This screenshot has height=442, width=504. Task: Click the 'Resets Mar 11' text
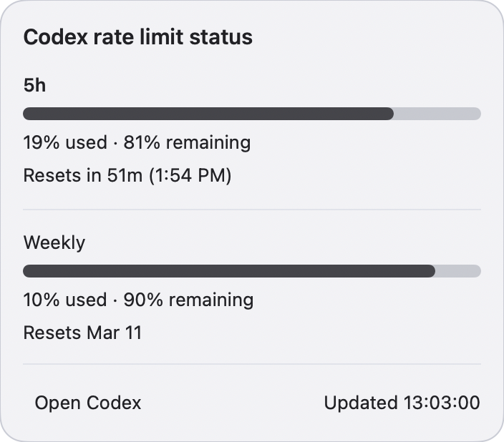tap(82, 333)
